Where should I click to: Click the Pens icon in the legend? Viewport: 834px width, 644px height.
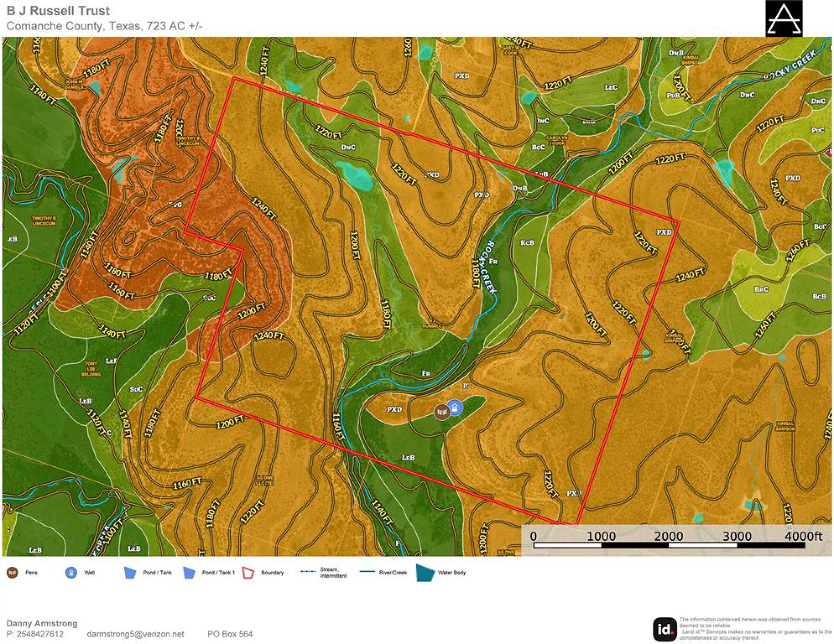13,573
